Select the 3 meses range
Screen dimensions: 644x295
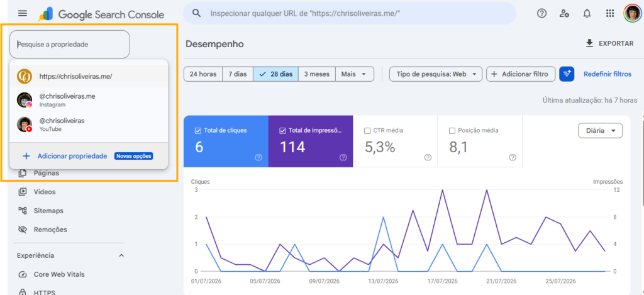coord(317,74)
